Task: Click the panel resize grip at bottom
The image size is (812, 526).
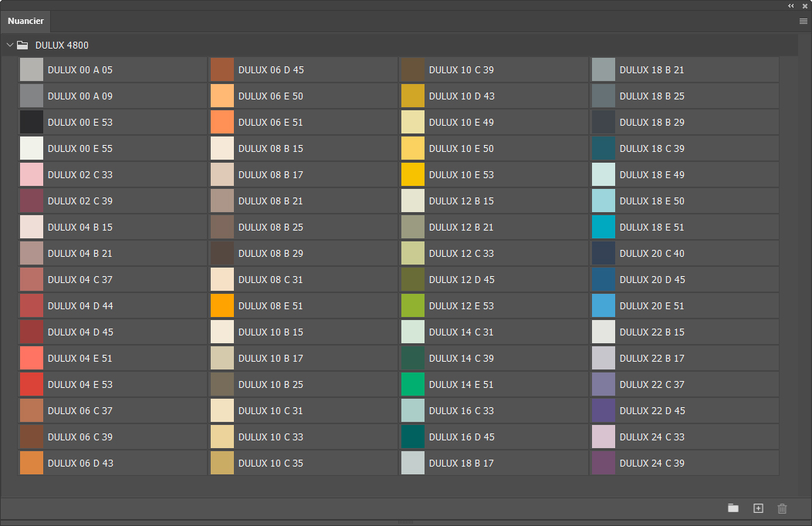Action: tap(405, 522)
